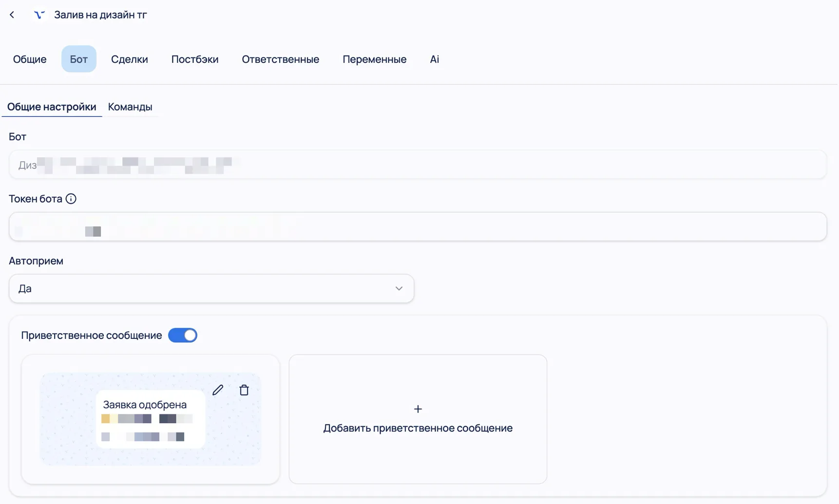Focus the Токен бота input field
The image size is (839, 504).
[x=418, y=226]
